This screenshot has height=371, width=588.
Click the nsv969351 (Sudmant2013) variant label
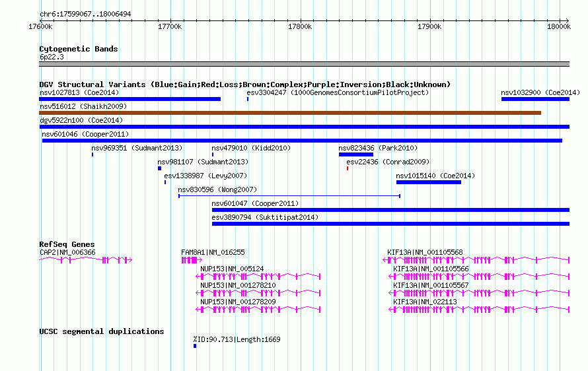pyautogui.click(x=137, y=148)
